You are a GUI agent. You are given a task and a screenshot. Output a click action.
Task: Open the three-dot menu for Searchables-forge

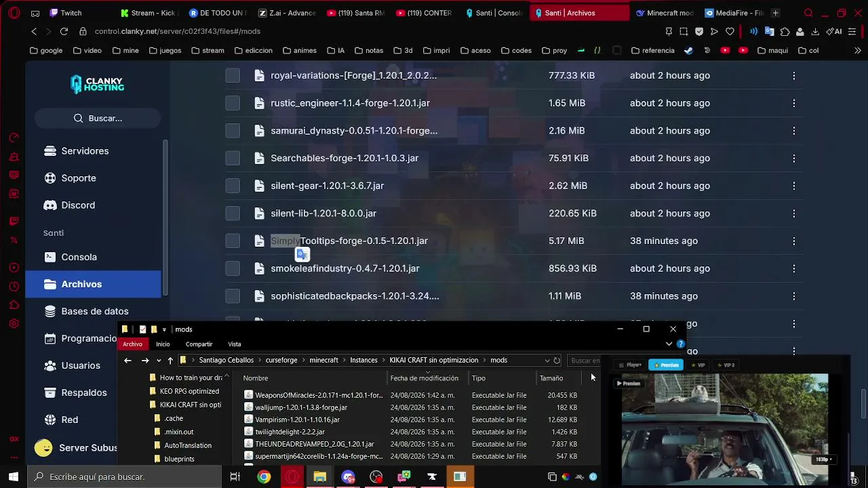[793, 158]
